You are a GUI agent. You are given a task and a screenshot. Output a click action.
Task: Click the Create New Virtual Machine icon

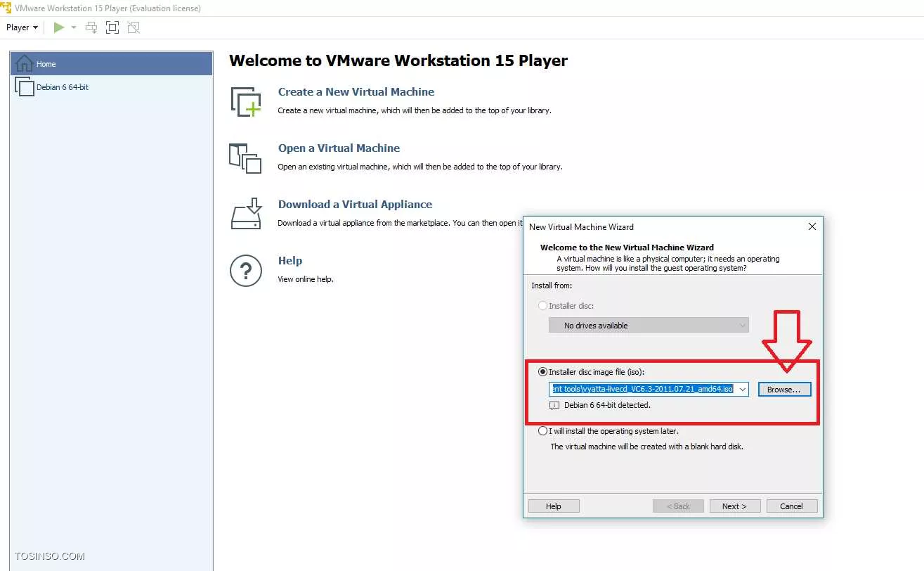[x=246, y=101]
